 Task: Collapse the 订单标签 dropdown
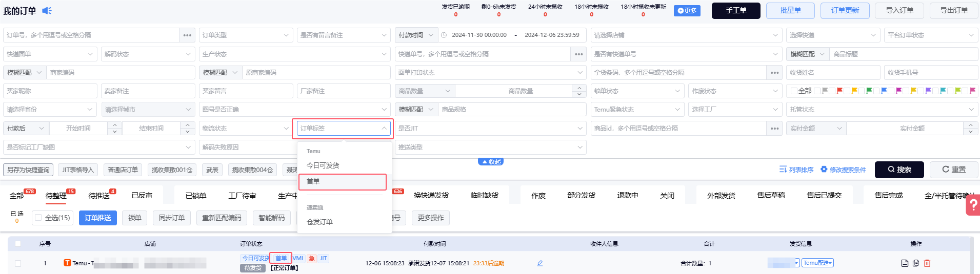[343, 129]
